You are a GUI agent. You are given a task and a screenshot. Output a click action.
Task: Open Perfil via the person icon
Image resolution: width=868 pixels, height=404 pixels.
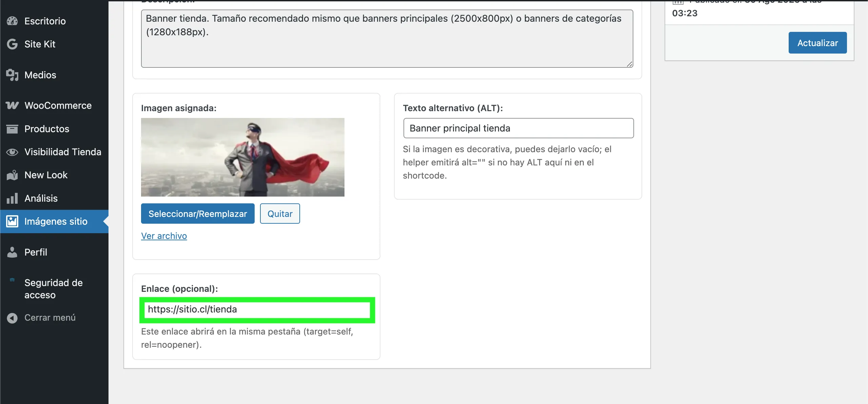click(x=12, y=252)
